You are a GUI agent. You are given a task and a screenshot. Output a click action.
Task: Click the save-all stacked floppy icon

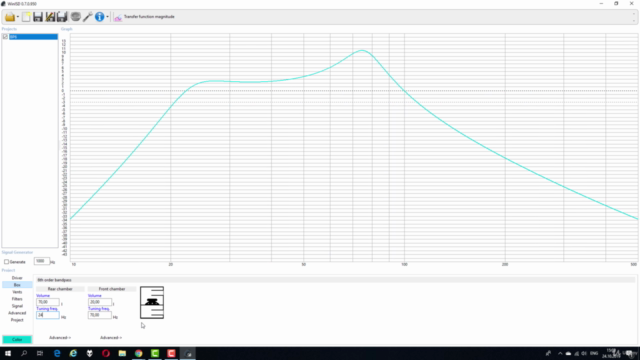tap(62, 17)
